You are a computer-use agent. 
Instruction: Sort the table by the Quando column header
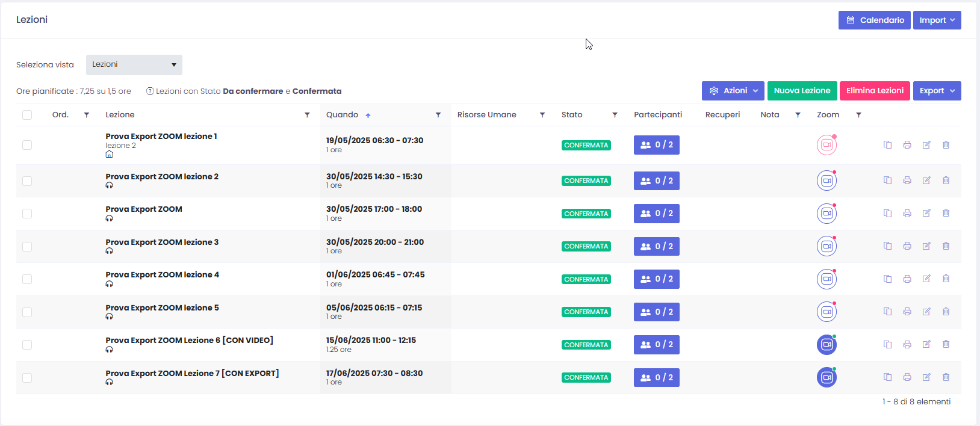click(342, 115)
